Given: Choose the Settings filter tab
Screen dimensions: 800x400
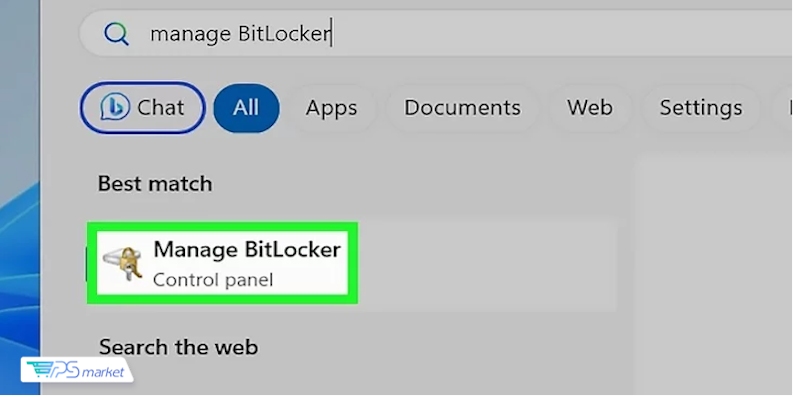Looking at the screenshot, I should click(x=700, y=107).
